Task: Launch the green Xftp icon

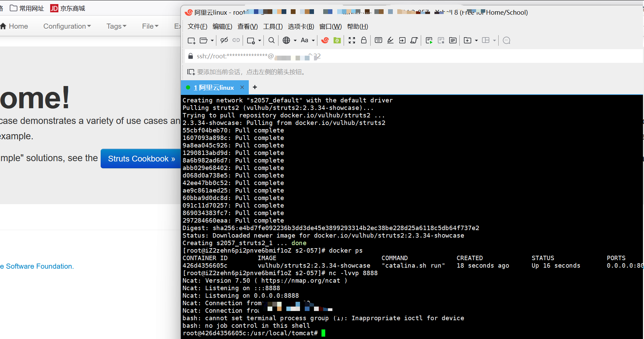Action: pyautogui.click(x=337, y=40)
